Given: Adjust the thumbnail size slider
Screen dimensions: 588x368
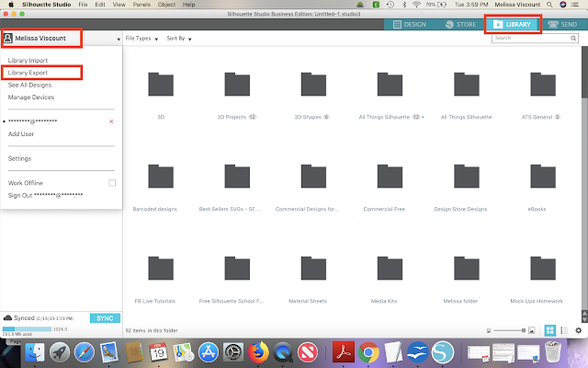Looking at the screenshot, I should click(x=509, y=330).
